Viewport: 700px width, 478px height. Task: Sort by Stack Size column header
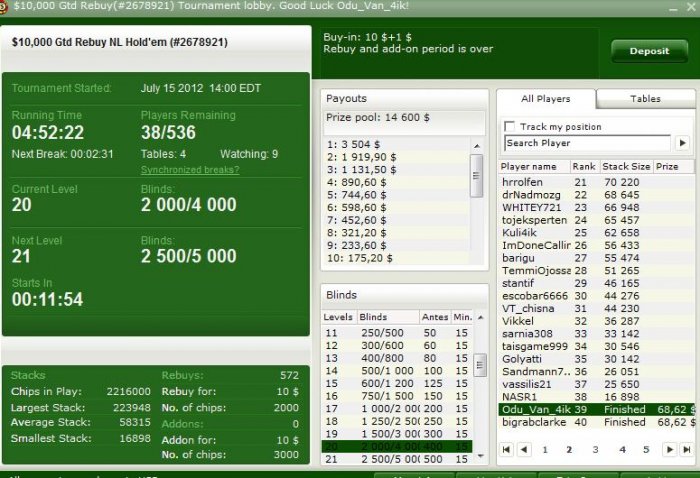click(x=626, y=166)
